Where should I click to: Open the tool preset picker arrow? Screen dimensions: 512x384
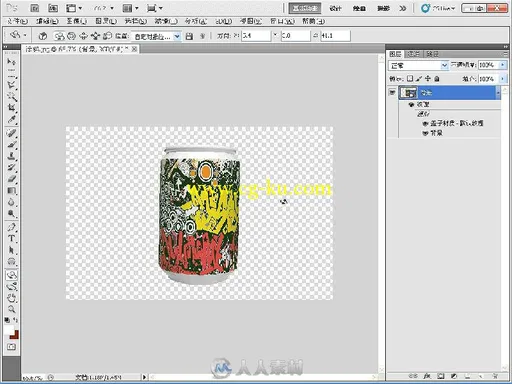(25, 35)
